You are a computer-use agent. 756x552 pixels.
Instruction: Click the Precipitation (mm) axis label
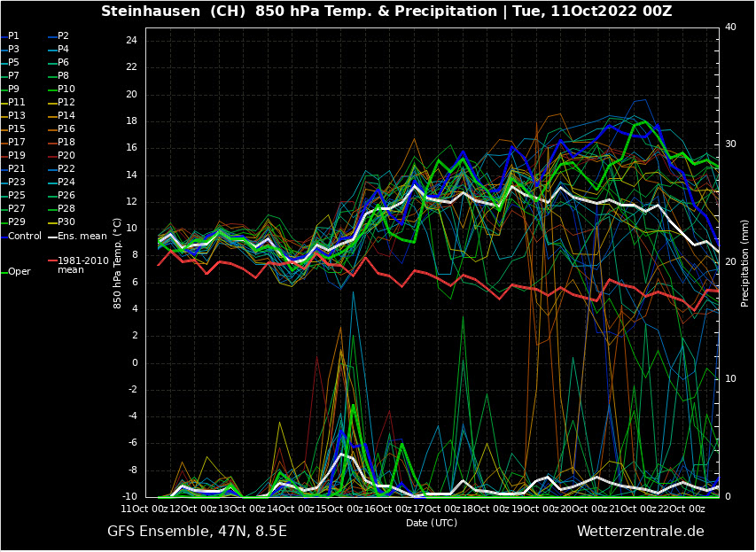(744, 263)
